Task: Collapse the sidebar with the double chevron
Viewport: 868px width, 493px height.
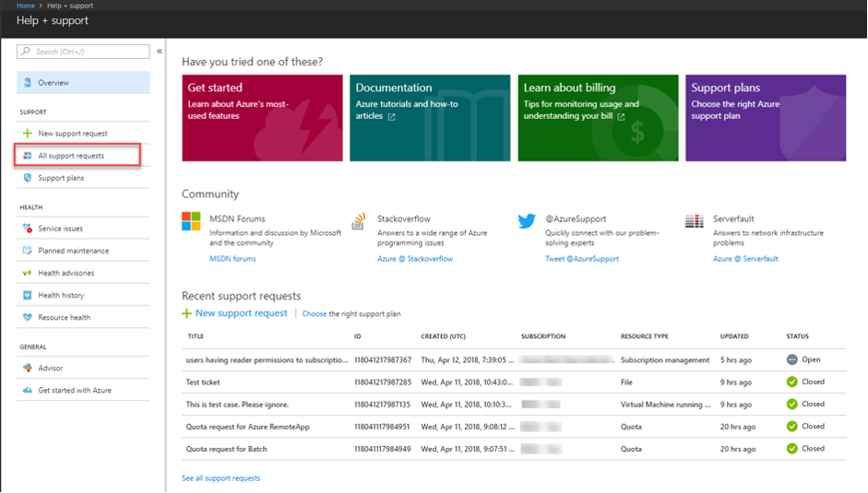Action: click(x=160, y=52)
